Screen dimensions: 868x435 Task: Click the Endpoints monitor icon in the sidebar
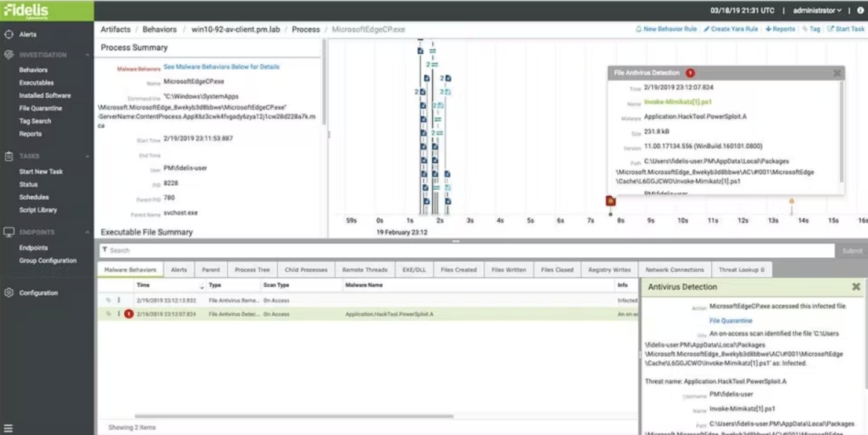pyautogui.click(x=8, y=232)
